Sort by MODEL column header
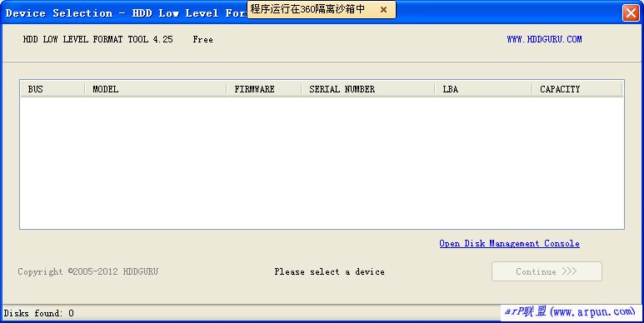Viewport: 644px width, 323px height. click(156, 89)
